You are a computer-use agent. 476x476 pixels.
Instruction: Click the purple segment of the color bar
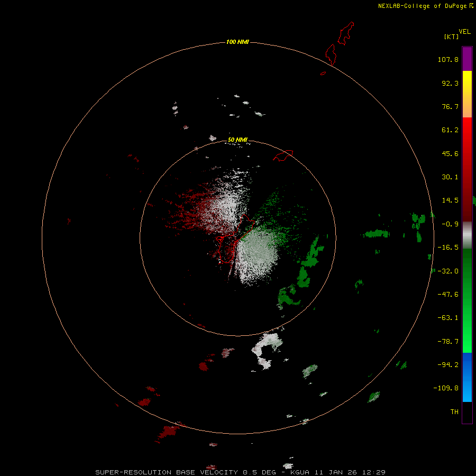pos(467,59)
